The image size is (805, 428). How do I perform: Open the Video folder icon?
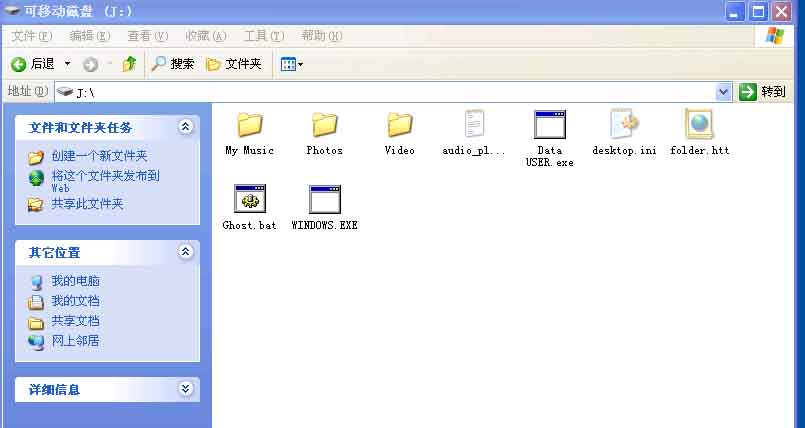[x=399, y=125]
